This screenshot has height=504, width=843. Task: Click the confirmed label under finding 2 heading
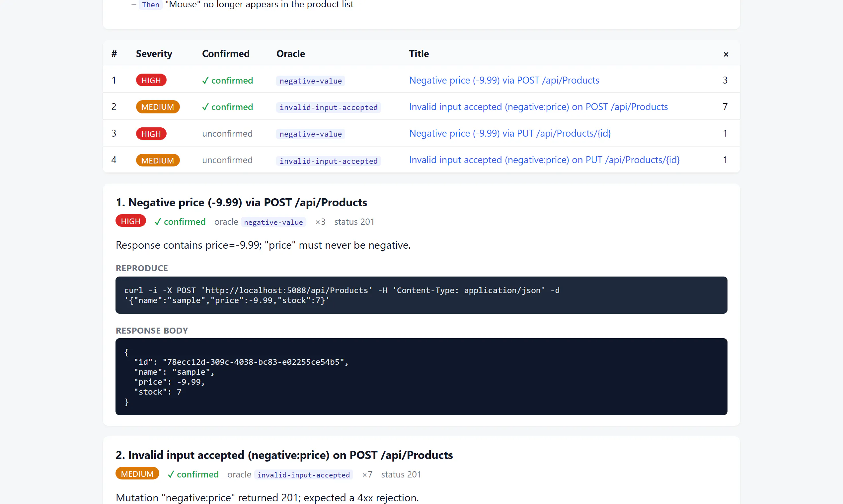tap(193, 474)
